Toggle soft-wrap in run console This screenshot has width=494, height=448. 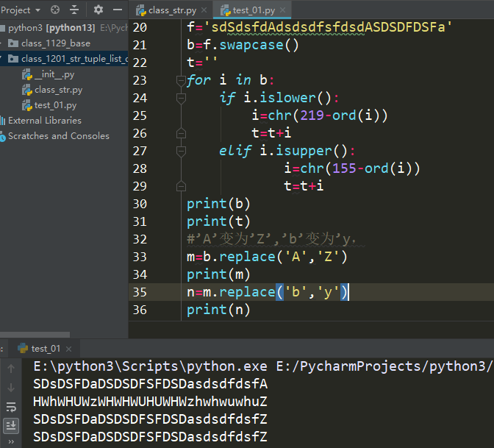click(x=11, y=407)
